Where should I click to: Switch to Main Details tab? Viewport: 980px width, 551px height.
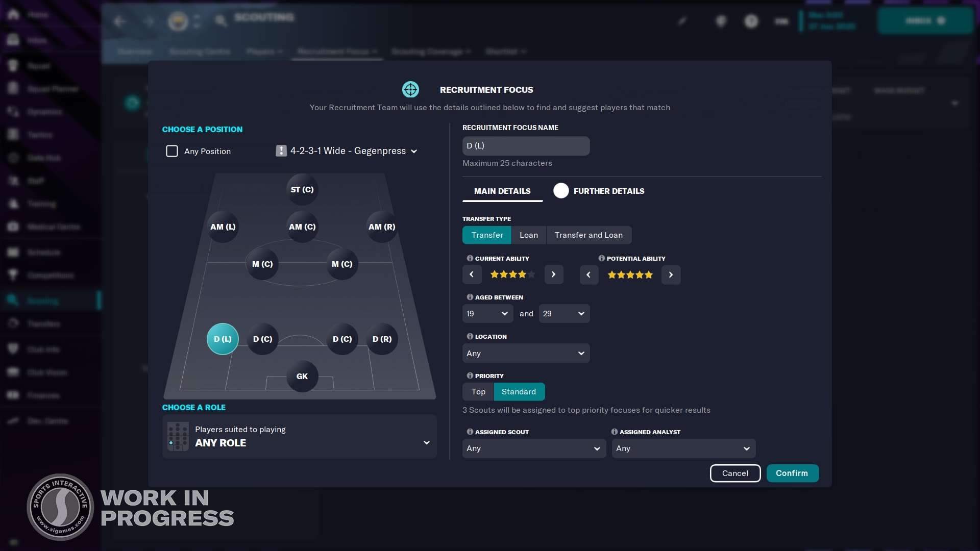point(501,191)
